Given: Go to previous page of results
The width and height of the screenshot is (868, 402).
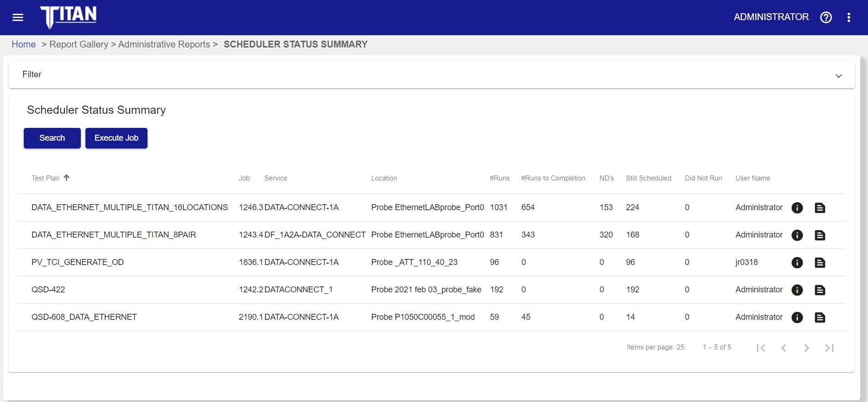Looking at the screenshot, I should tap(784, 348).
